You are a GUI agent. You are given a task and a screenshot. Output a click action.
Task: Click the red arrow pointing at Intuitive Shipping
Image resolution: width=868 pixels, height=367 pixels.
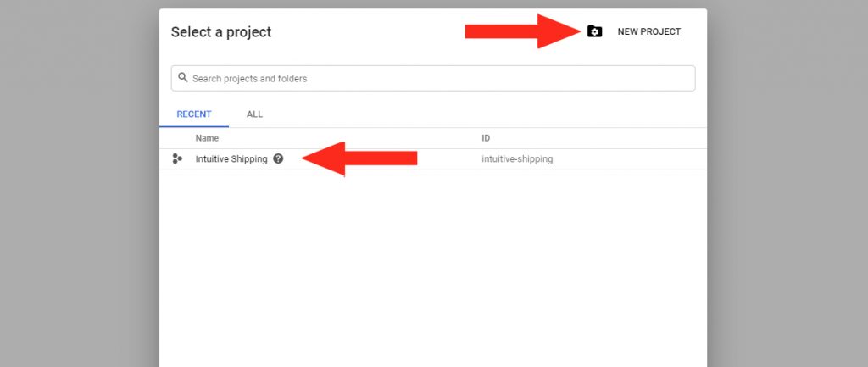(x=359, y=158)
